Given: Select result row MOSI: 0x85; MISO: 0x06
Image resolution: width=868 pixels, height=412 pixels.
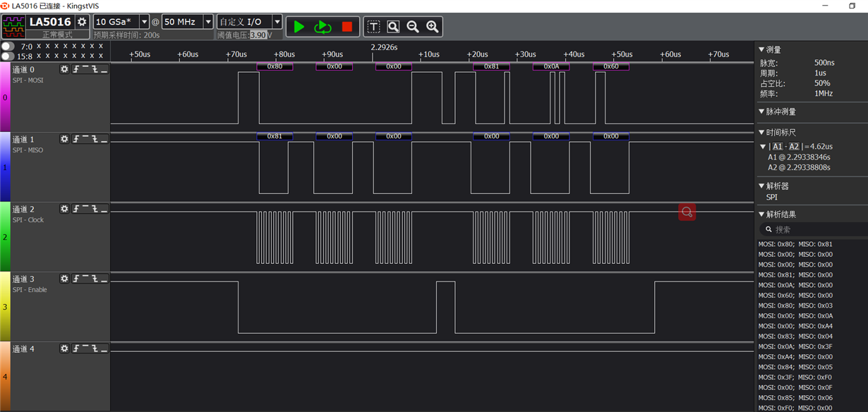Looking at the screenshot, I should tap(795, 398).
